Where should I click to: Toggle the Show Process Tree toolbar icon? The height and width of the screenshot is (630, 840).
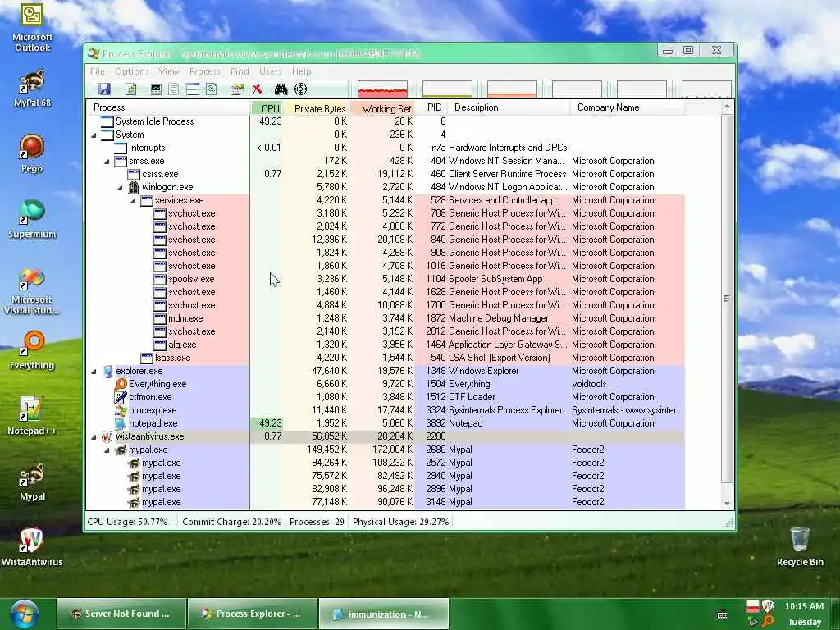pyautogui.click(x=174, y=89)
